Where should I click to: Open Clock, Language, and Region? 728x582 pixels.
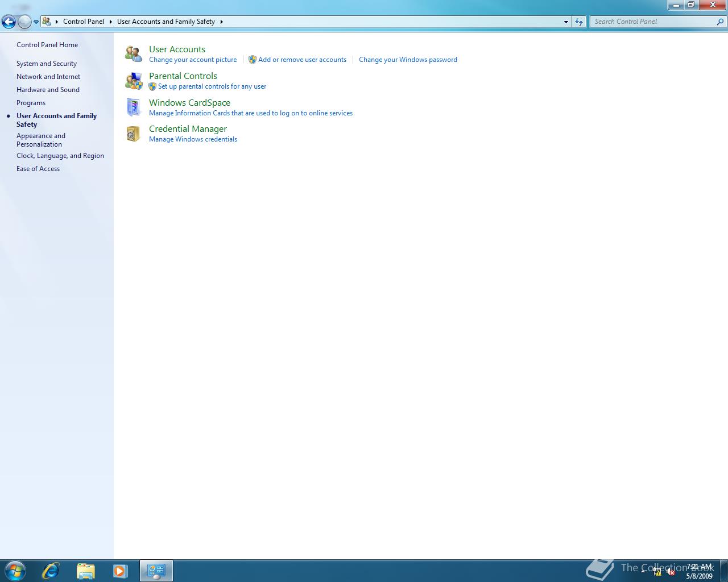point(60,156)
